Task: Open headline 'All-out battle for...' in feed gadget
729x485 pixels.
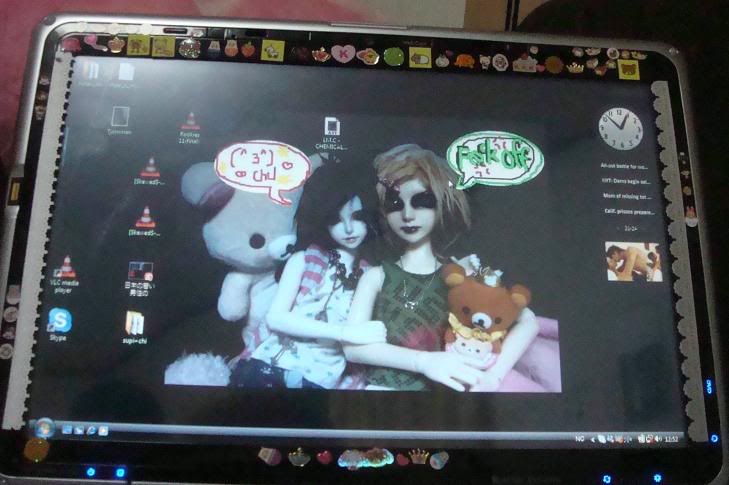Action: pos(623,166)
